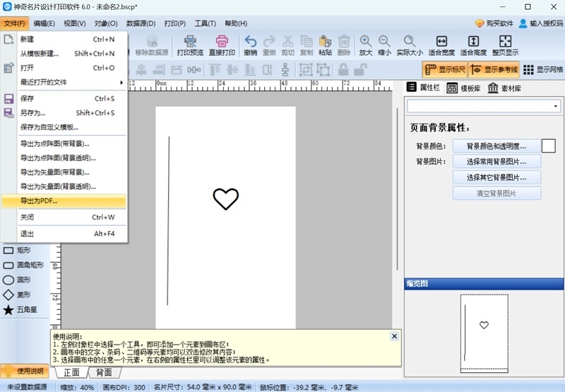
Task: Choose Export Bitmap with Background (导出为点阵图带背景)
Action: (x=72, y=144)
